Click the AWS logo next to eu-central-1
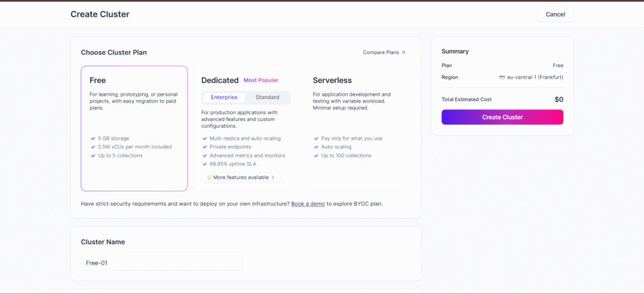644x294 pixels. (502, 77)
